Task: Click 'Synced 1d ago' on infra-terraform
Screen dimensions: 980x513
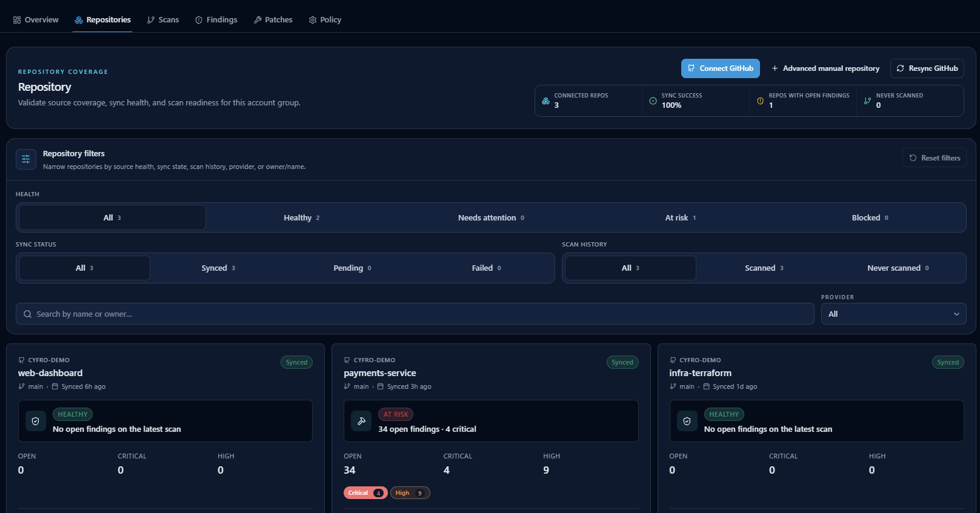Action: pyautogui.click(x=735, y=386)
